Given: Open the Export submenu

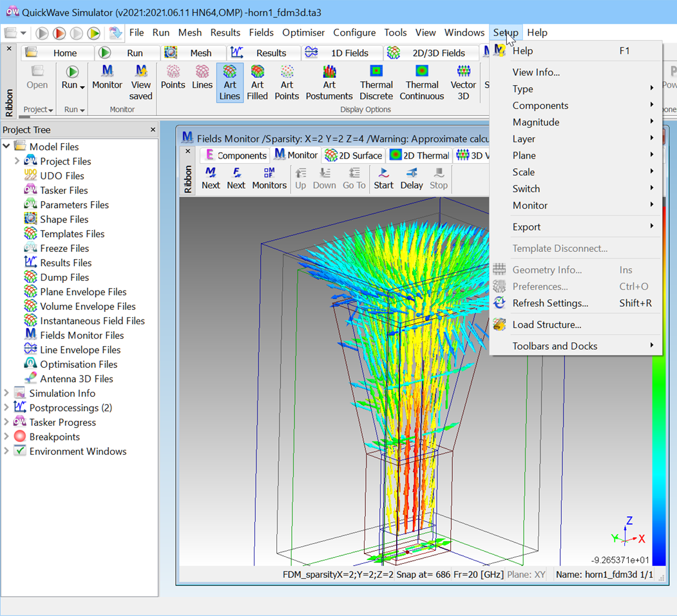Looking at the screenshot, I should click(576, 227).
